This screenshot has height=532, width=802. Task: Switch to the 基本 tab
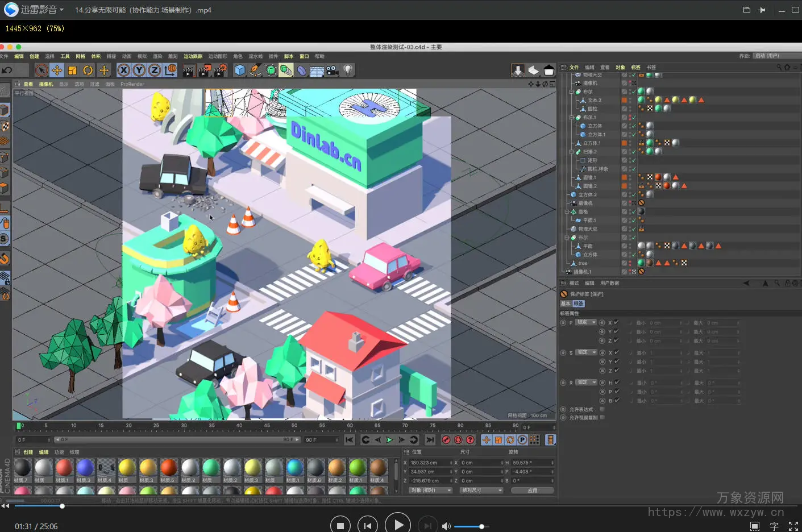(x=566, y=304)
